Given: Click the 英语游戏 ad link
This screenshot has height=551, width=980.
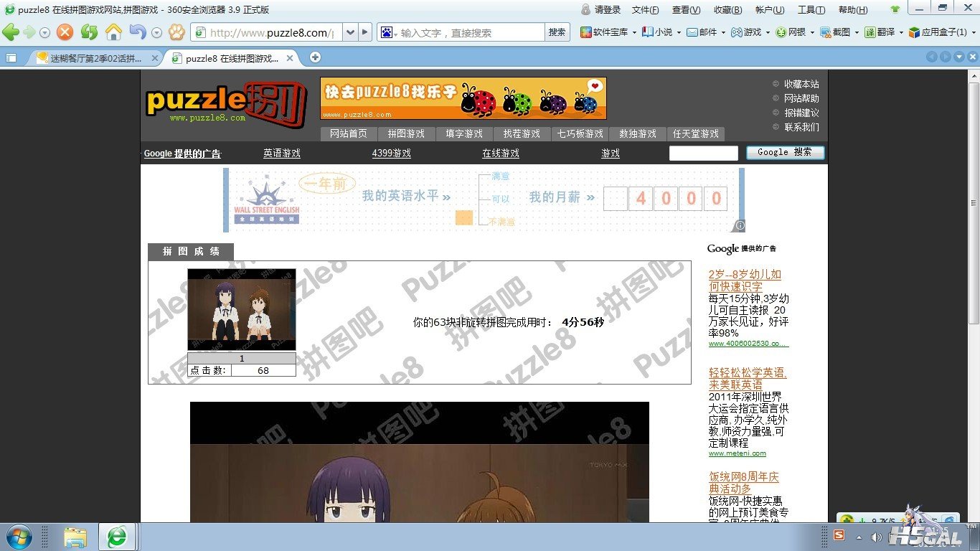Looking at the screenshot, I should [x=282, y=154].
